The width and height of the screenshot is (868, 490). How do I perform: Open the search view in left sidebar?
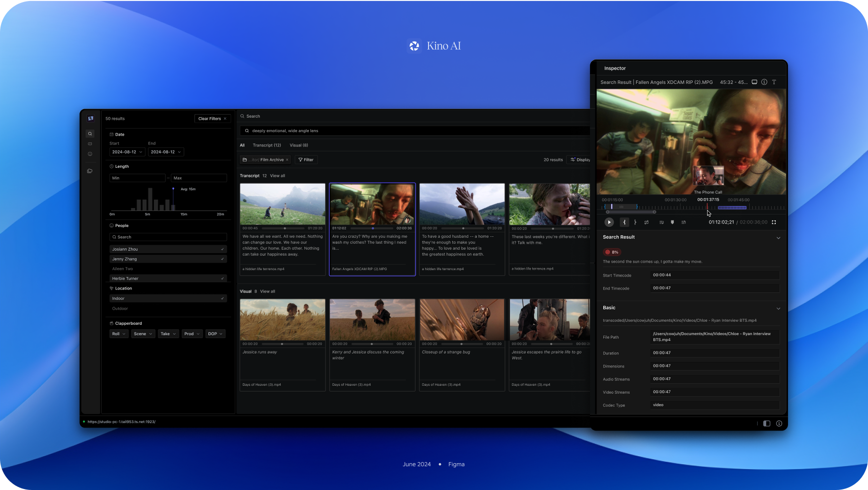coord(90,134)
